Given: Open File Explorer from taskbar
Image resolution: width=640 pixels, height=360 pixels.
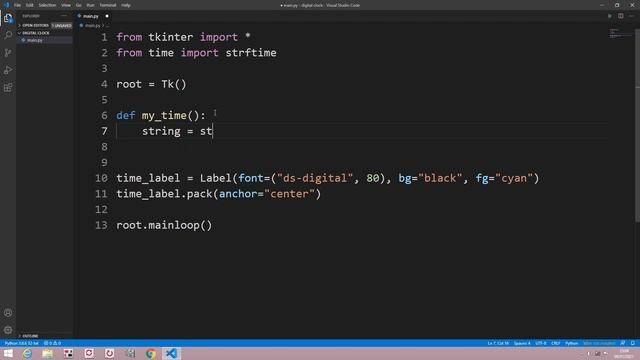Looking at the screenshot, I should [47, 353].
